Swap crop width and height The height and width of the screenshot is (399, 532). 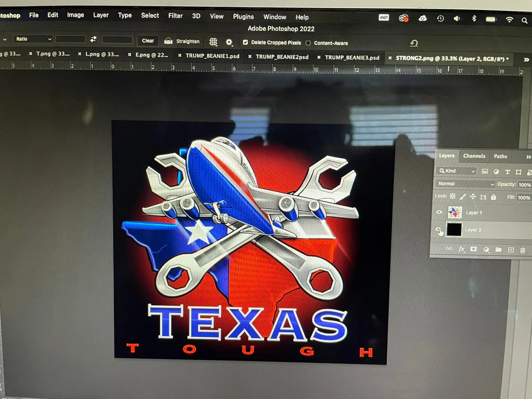tap(93, 39)
